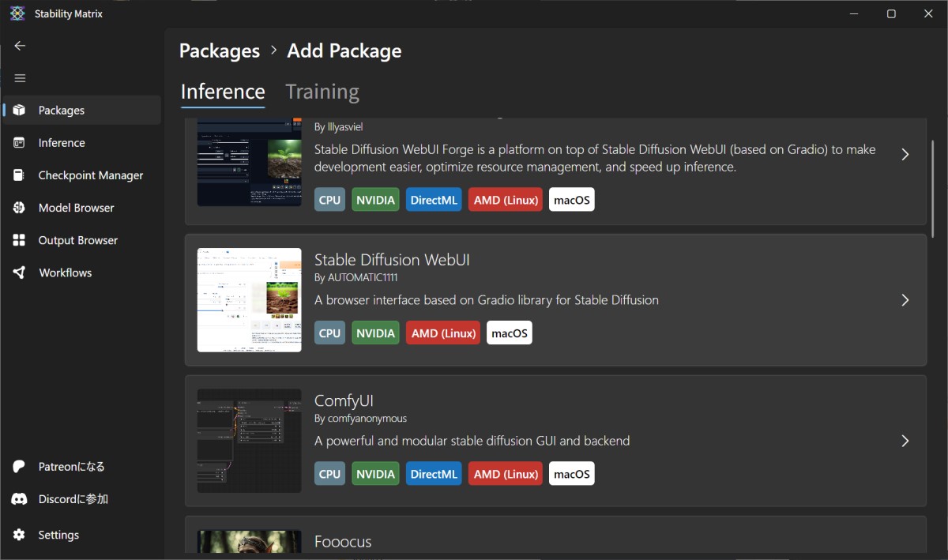
Task: Minimize the Stability Matrix window
Action: tap(854, 13)
